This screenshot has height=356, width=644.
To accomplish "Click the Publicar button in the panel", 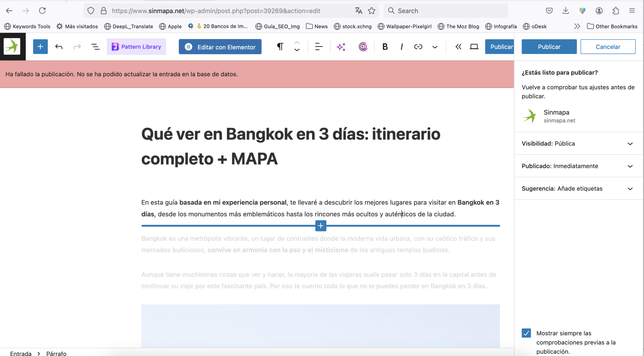I will [549, 47].
